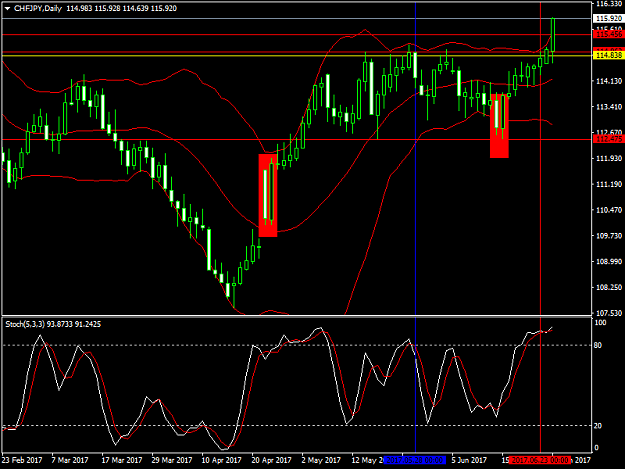
Task: Click the 110.470 price scale value
Action: click(x=609, y=210)
